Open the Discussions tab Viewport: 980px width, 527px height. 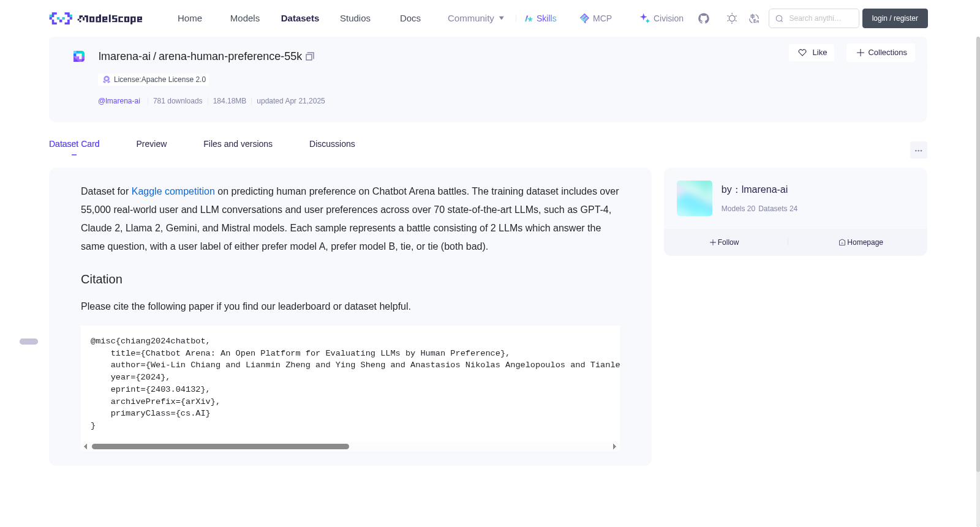[332, 144]
